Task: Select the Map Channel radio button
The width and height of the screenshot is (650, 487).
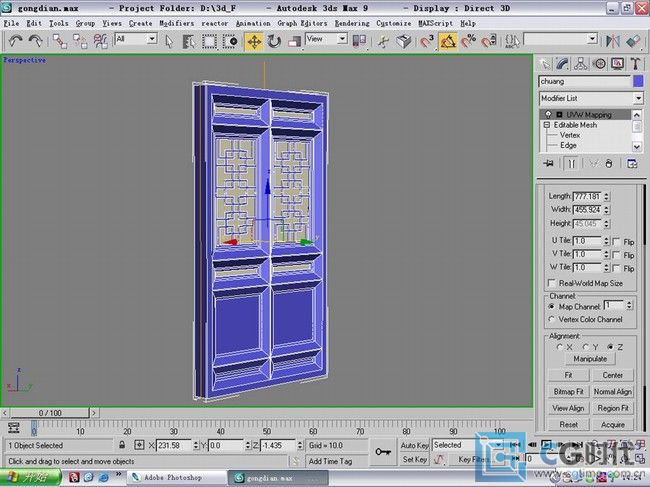Action: coord(551,306)
